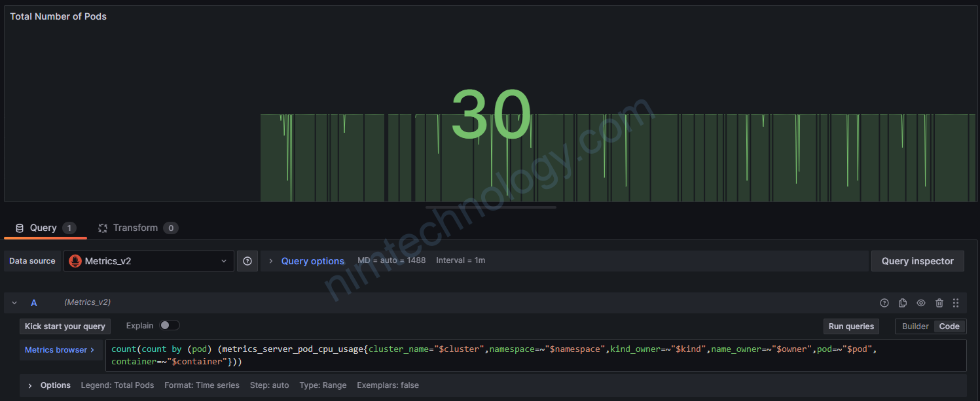Image resolution: width=980 pixels, height=401 pixels.
Task: Hide query A using the eye icon
Action: point(921,303)
